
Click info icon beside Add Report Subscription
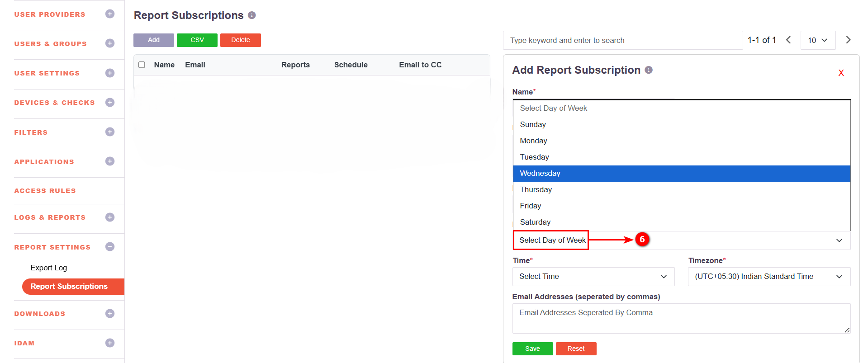point(649,70)
